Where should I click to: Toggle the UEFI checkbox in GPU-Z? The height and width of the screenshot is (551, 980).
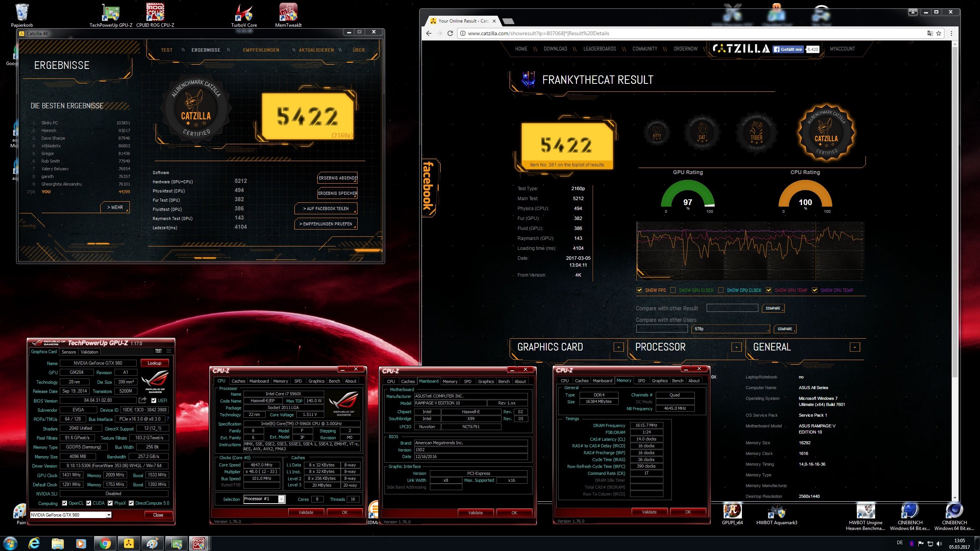pyautogui.click(x=154, y=401)
